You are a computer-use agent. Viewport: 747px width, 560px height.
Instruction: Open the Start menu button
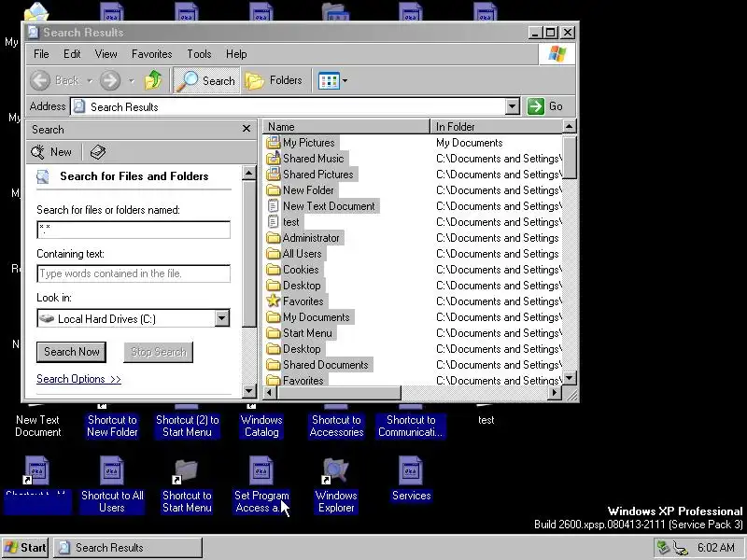(x=26, y=548)
